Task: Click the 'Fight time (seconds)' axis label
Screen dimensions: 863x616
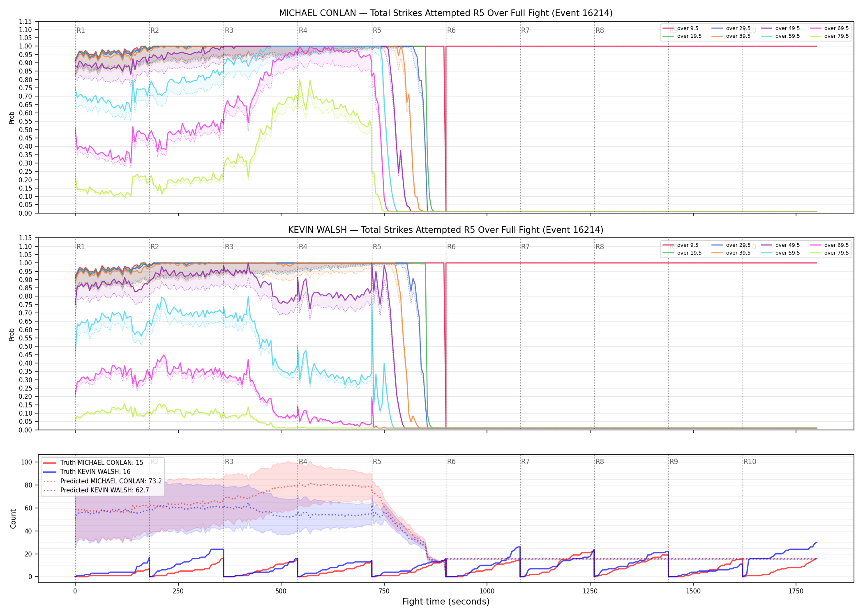Action: coord(446,602)
